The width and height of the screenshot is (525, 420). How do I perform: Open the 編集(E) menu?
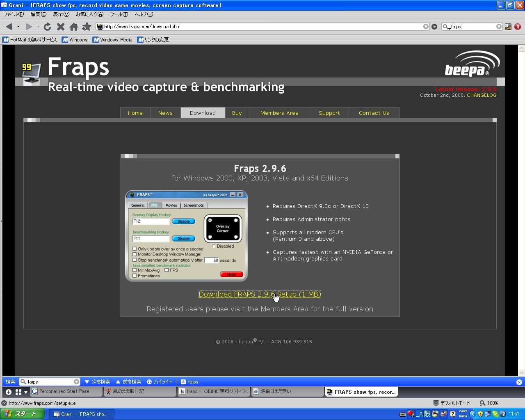coord(39,14)
